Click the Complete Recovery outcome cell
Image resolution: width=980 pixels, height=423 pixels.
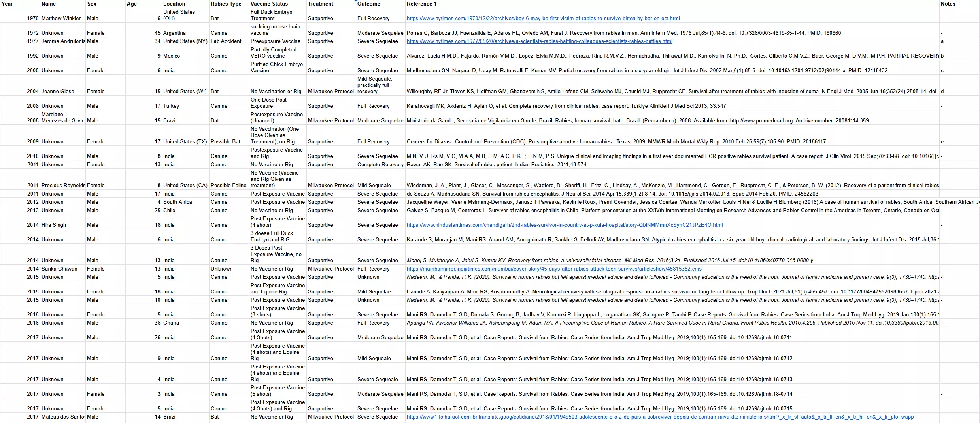click(x=380, y=165)
